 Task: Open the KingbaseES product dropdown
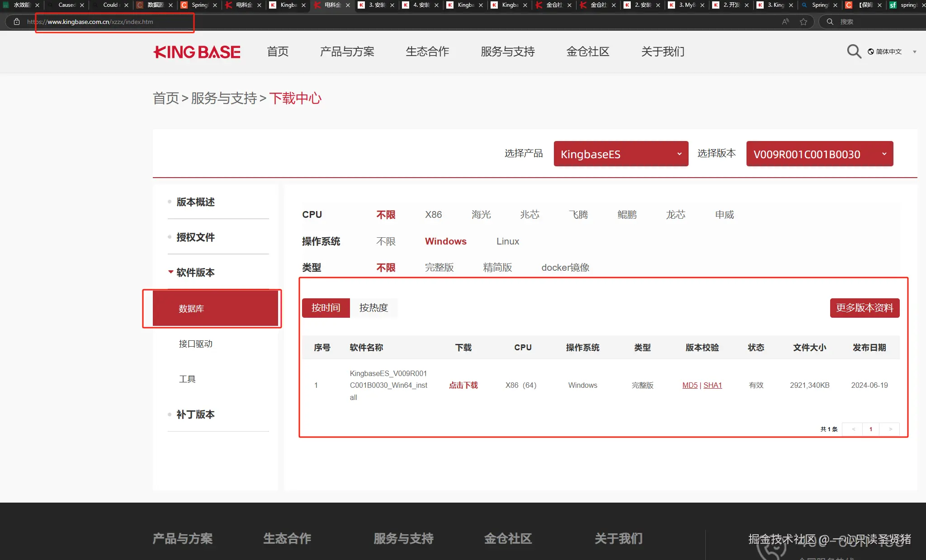[620, 154]
